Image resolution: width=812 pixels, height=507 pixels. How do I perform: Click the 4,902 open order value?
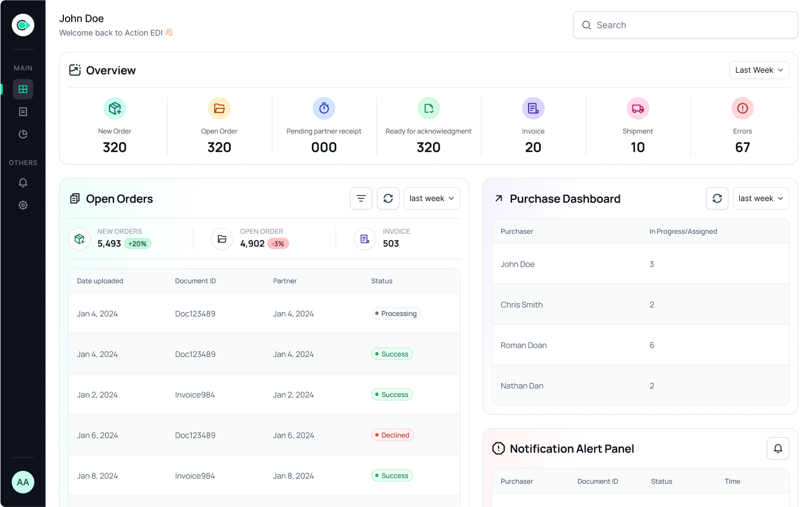pyautogui.click(x=252, y=244)
